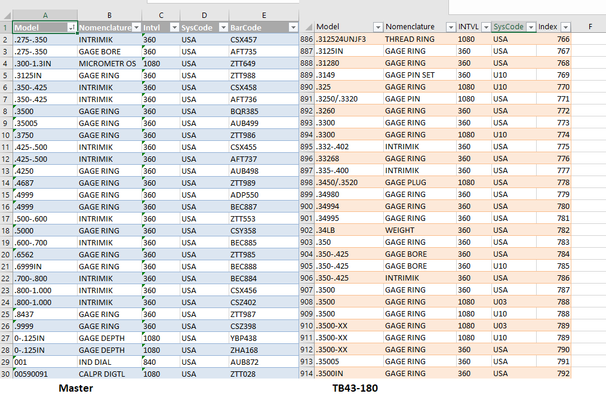Select the WEIGHT nomenclature cell
The image size is (606, 400).
click(419, 230)
